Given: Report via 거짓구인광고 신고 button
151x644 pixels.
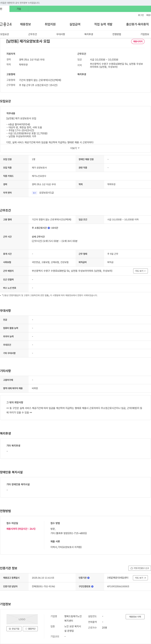Looking at the screenshot, I should [x=140, y=568].
